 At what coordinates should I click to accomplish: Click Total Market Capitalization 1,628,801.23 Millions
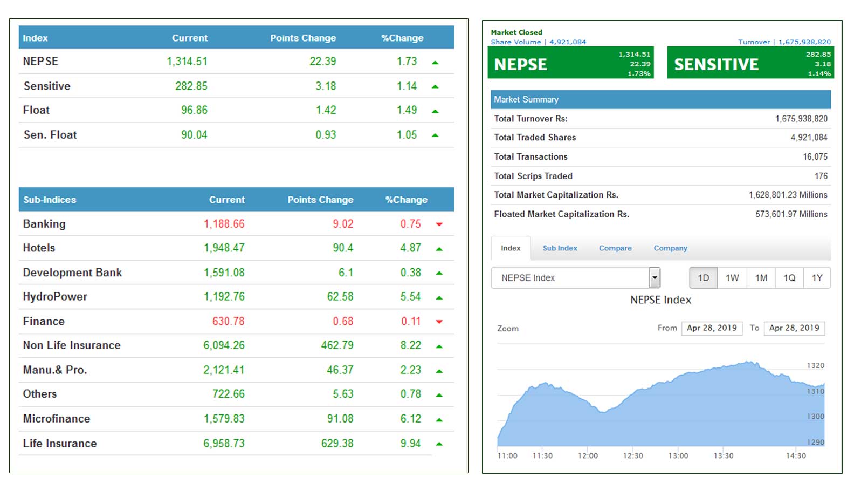pos(788,195)
